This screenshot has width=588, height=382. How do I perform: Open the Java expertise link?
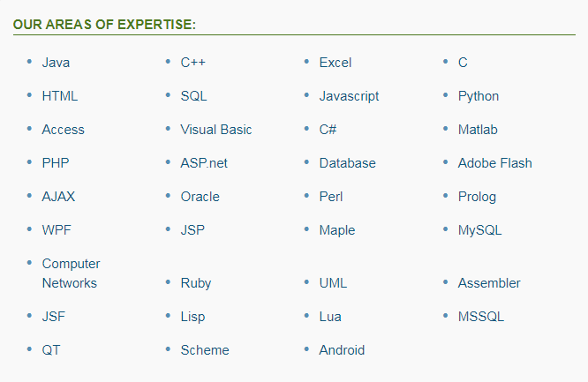[x=56, y=63]
